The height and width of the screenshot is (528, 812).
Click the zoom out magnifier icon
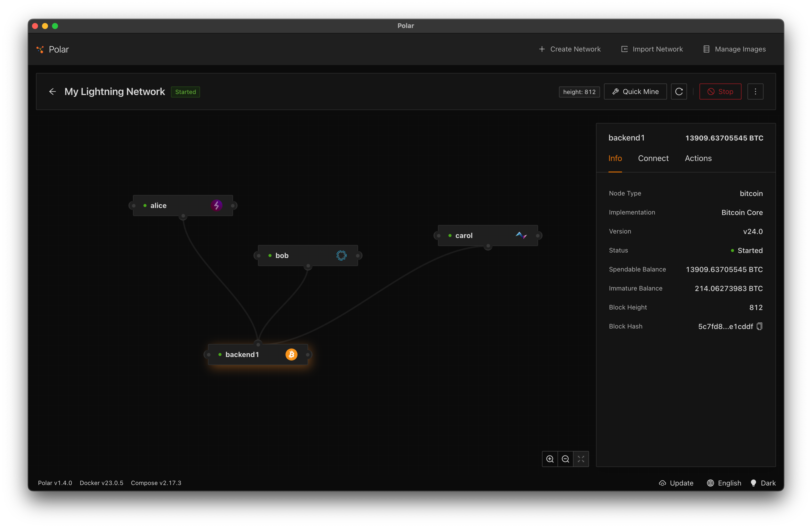(565, 459)
